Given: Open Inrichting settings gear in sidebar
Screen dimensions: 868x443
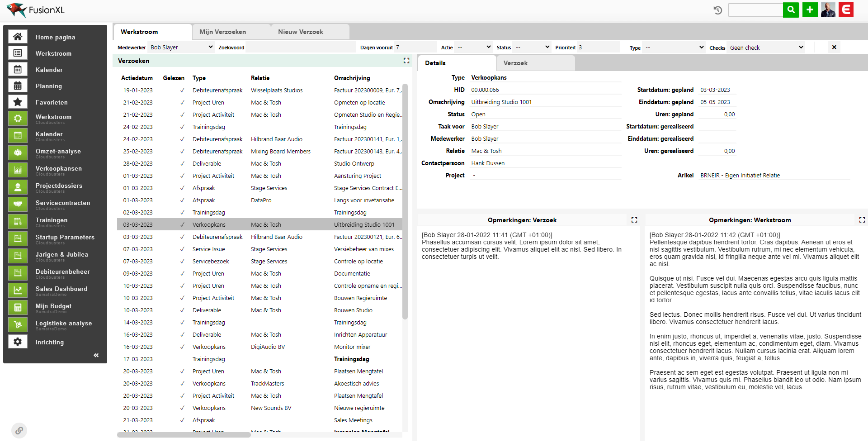Looking at the screenshot, I should [18, 342].
